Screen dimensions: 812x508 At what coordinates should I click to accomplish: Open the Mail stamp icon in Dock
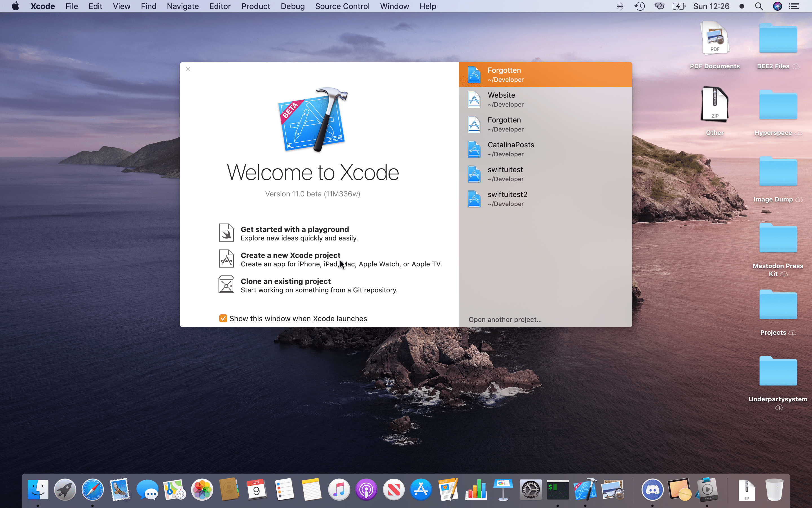120,489
